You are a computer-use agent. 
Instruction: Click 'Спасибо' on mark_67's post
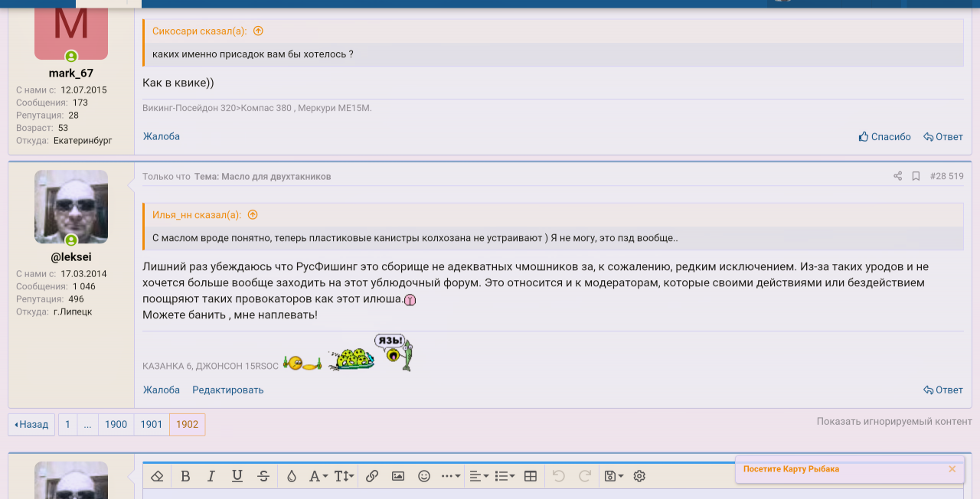[x=884, y=136]
